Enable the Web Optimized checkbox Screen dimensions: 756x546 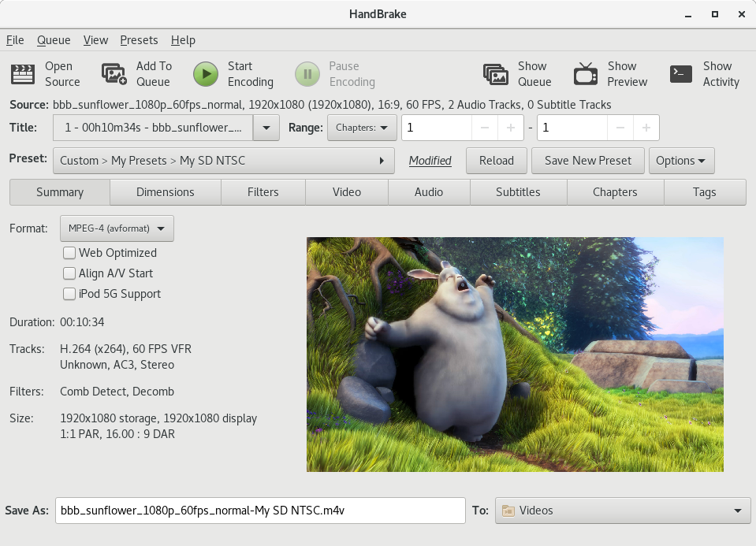pyautogui.click(x=69, y=253)
